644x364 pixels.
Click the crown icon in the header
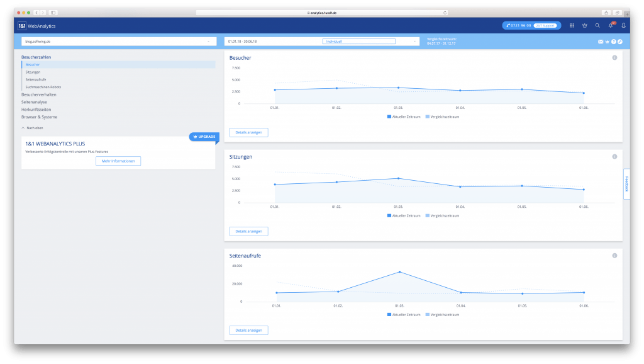coord(584,26)
